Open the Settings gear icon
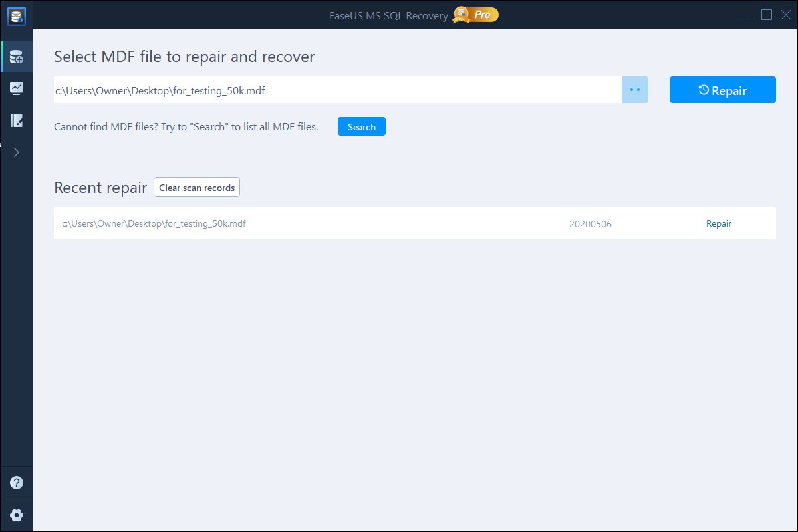798x532 pixels. pyautogui.click(x=17, y=515)
